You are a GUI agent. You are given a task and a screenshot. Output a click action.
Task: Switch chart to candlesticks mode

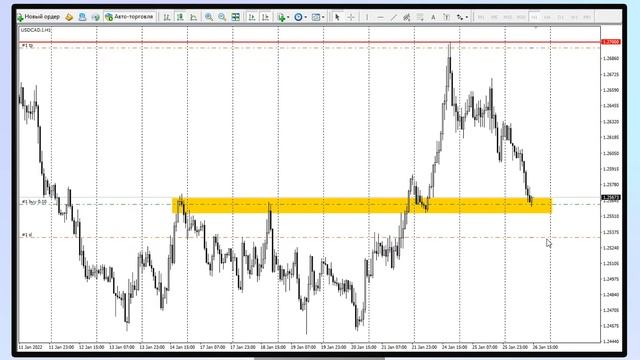pos(180,17)
